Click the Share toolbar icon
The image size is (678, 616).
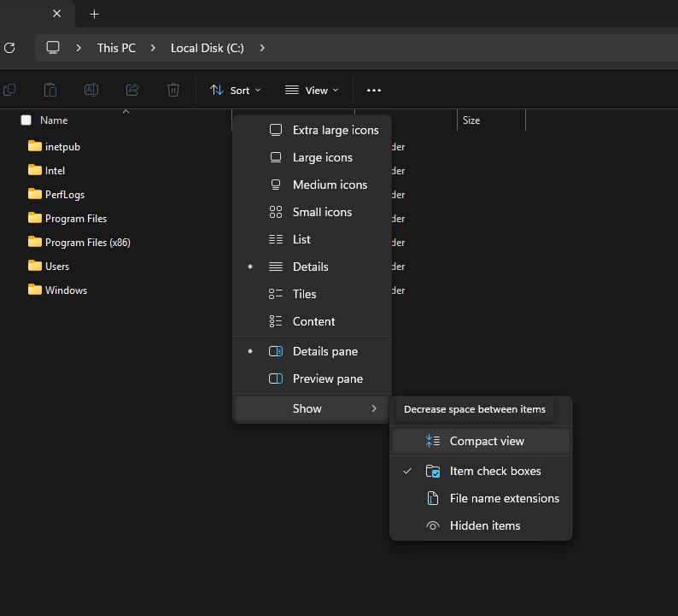(132, 90)
